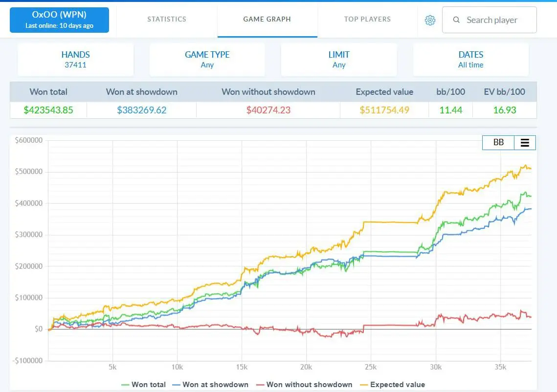This screenshot has width=557, height=392.
Task: Click the Won total column header
Action: coord(48,92)
